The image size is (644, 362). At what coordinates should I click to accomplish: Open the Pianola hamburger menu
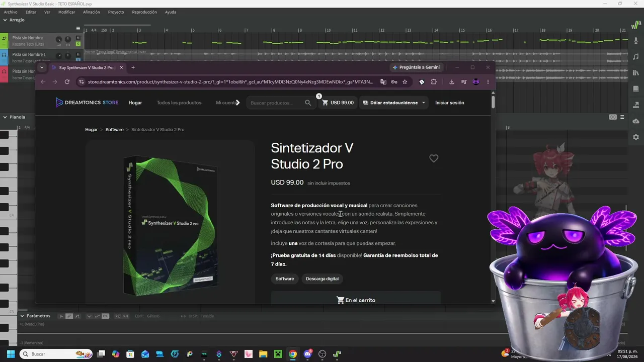click(x=622, y=117)
